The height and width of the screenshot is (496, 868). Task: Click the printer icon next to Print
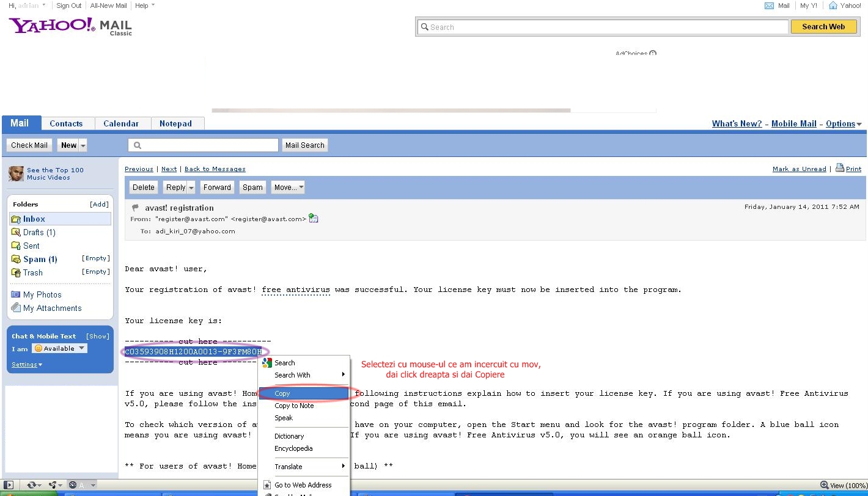[x=840, y=168]
